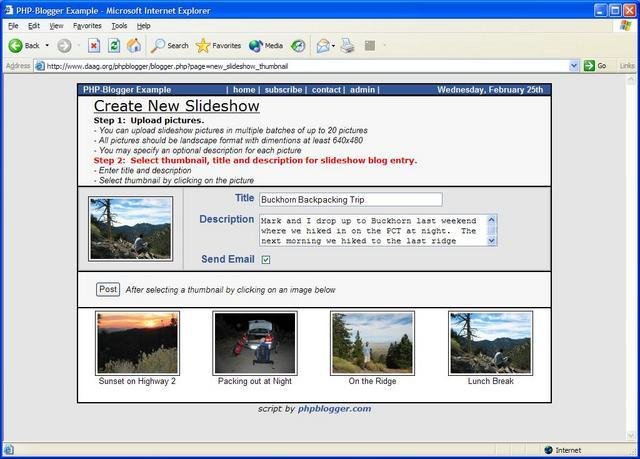Open the Help menu
Image resolution: width=640 pixels, height=459 pixels.
coord(143,26)
